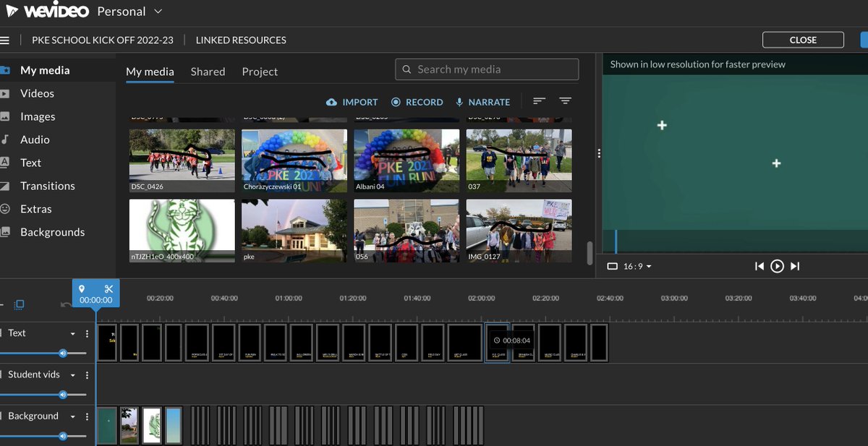
Task: Split clip with scissors icon
Action: click(109, 289)
